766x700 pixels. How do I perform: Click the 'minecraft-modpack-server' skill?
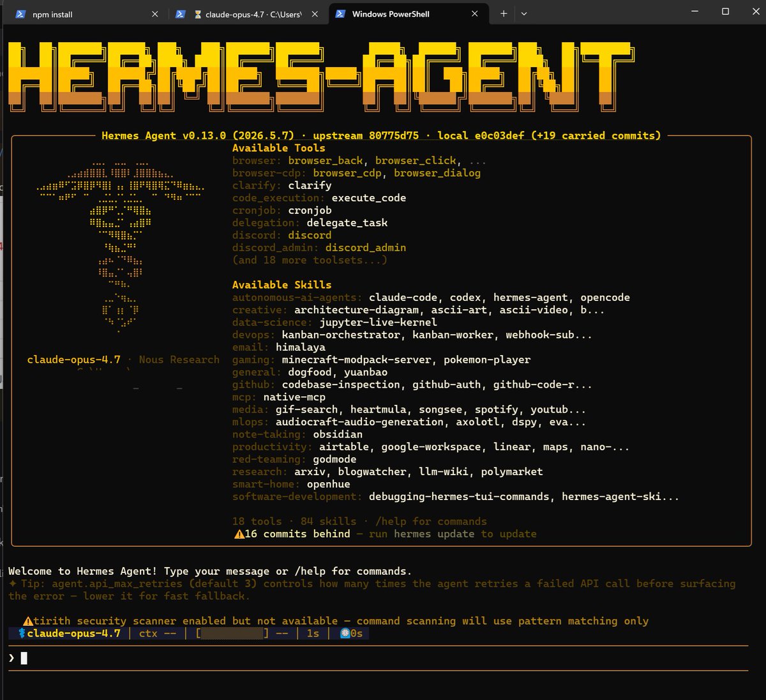356,360
